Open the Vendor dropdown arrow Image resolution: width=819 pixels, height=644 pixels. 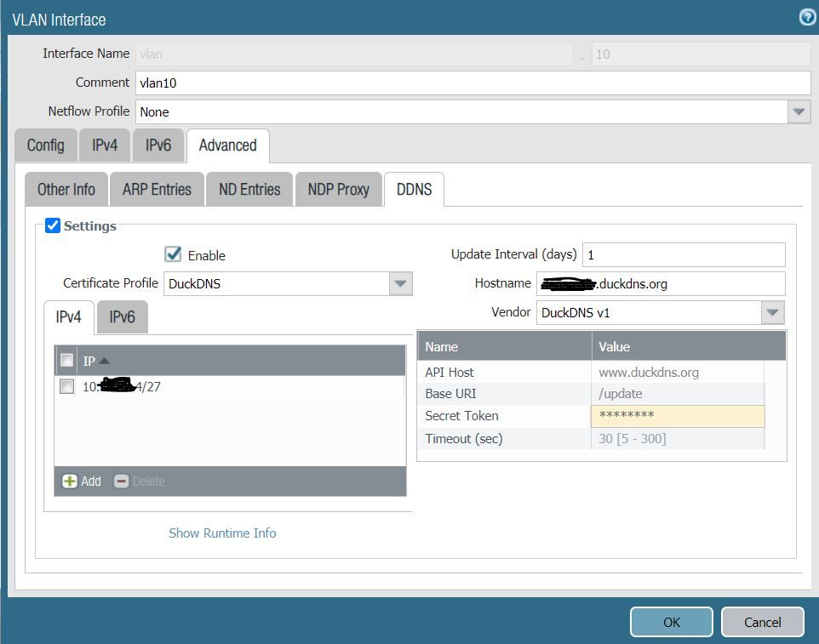pos(772,313)
